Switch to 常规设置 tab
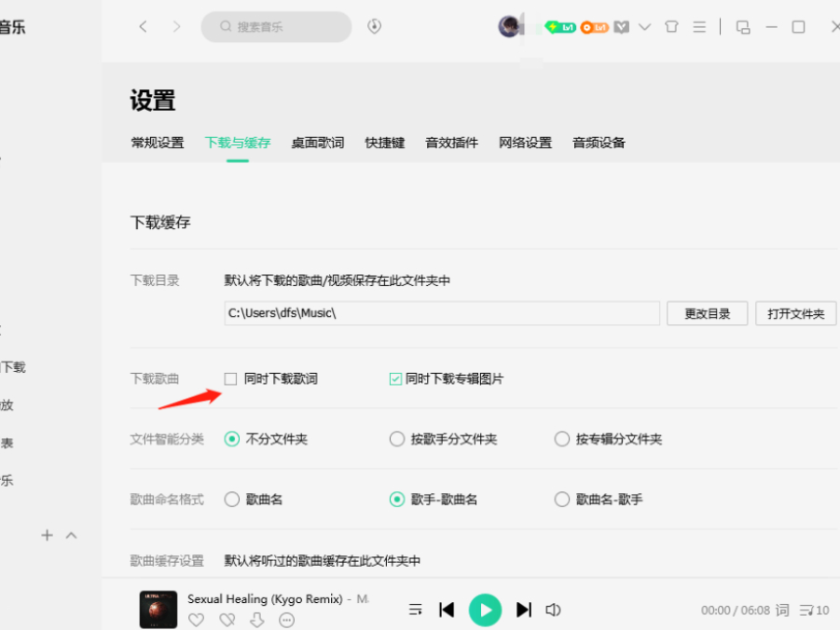The height and width of the screenshot is (630, 840). 158,143
